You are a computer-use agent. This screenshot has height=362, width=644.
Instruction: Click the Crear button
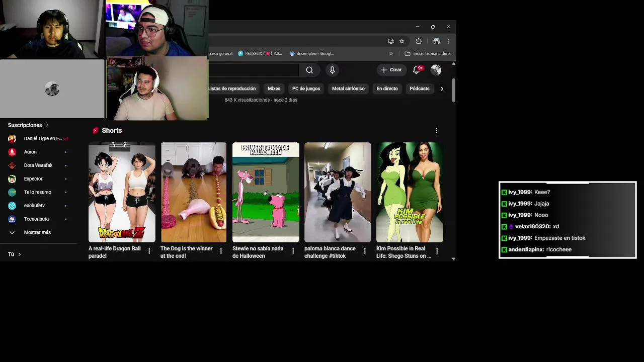pyautogui.click(x=391, y=70)
